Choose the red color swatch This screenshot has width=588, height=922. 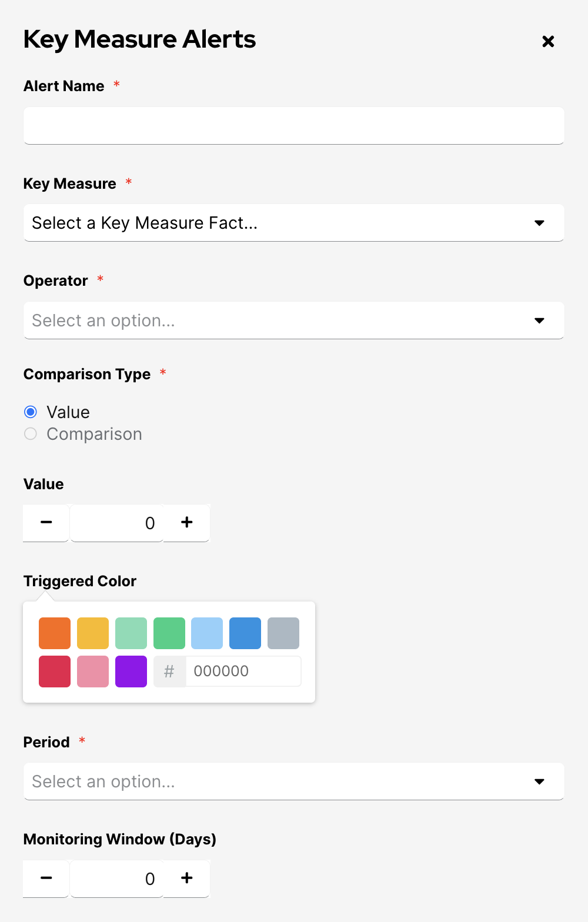pyautogui.click(x=55, y=672)
